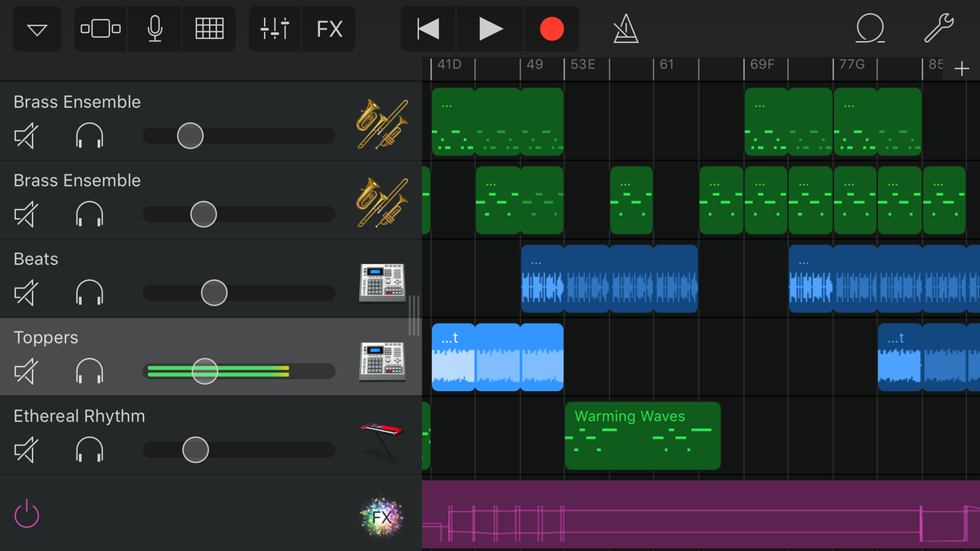The image size is (980, 551).
Task: Mute the Ethereal Rhythm track
Action: click(x=25, y=450)
